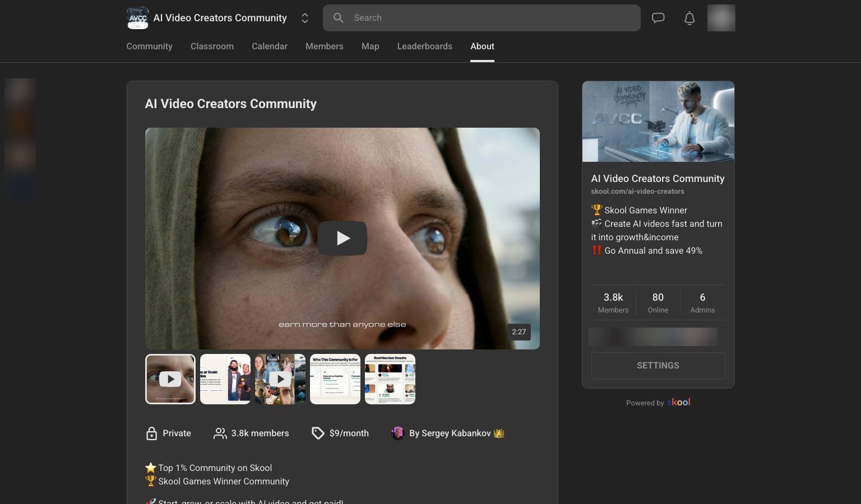Click the main 'AI Video Creators Community' heading
Screen dimensions: 861x504
[x=231, y=104]
